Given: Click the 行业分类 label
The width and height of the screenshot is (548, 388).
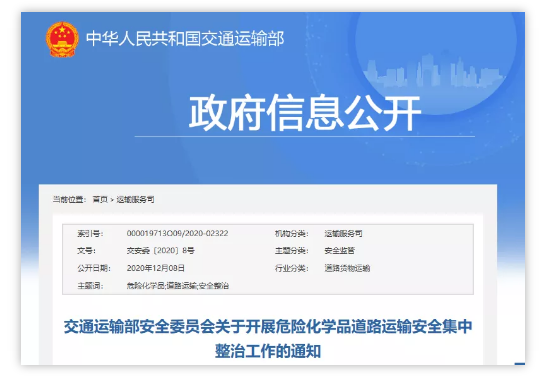Looking at the screenshot, I should pyautogui.click(x=291, y=268).
